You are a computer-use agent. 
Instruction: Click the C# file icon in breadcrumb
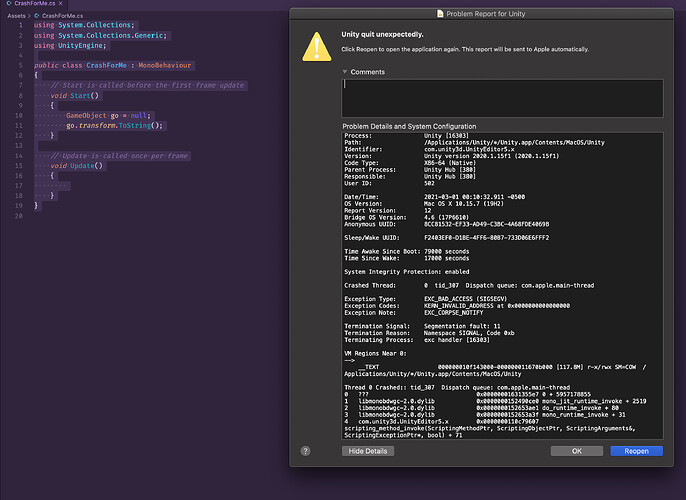[37, 16]
